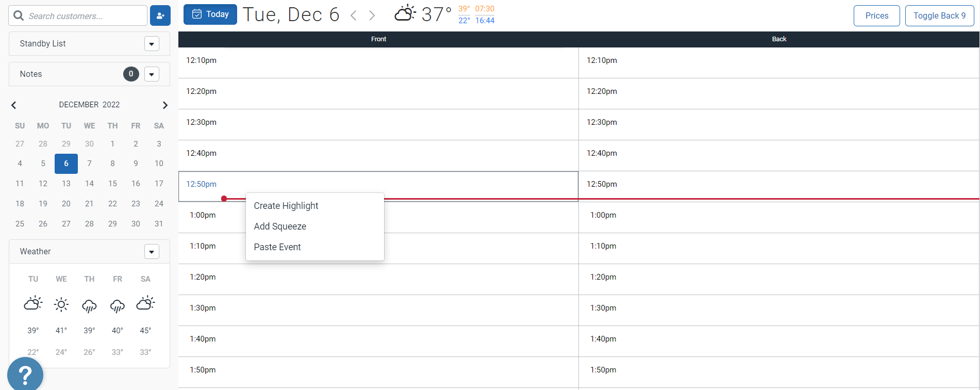Choose Add Squeeze from context menu
980x390 pixels.
[x=315, y=226]
